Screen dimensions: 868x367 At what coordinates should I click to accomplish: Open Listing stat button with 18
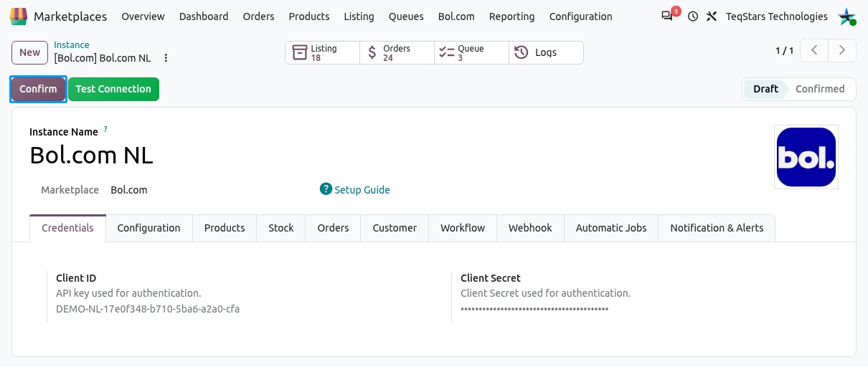tap(322, 52)
